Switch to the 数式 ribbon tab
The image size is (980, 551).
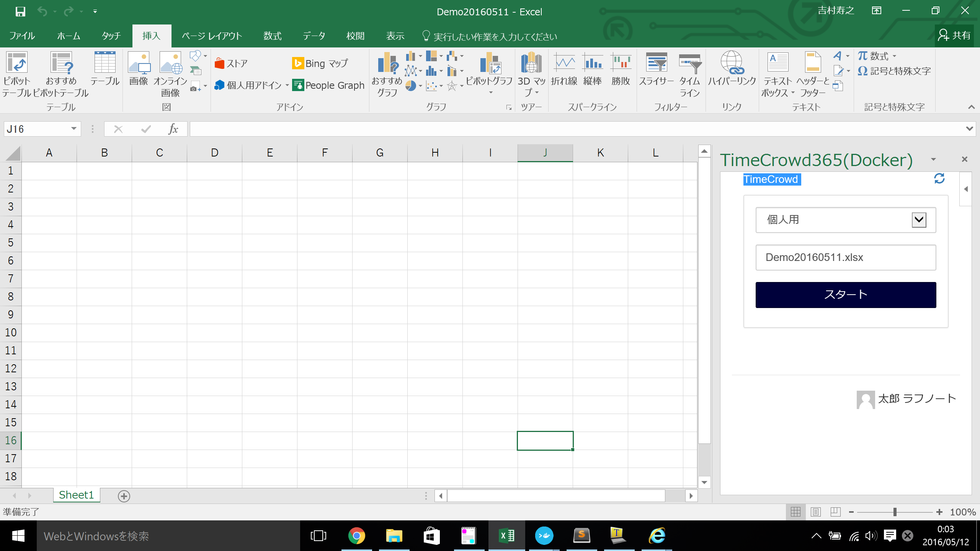coord(273,36)
